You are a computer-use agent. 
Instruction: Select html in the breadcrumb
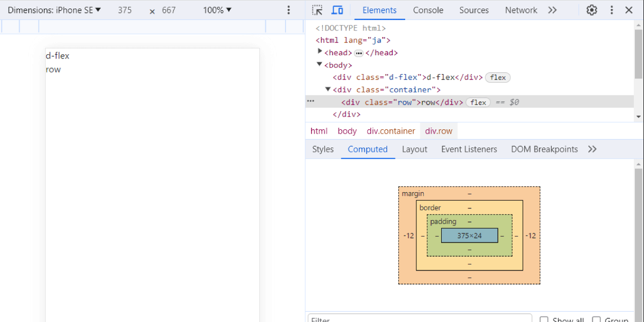[319, 131]
